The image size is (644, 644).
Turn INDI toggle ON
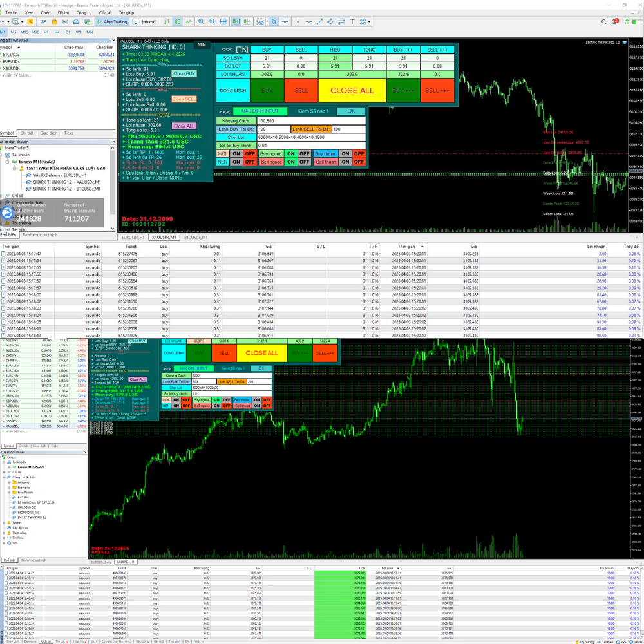tap(236, 153)
